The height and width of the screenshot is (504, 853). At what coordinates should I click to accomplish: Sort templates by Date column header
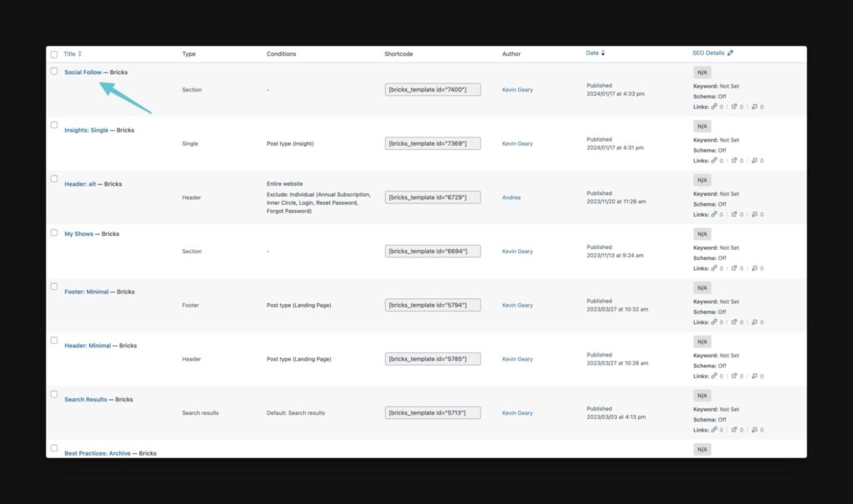(x=592, y=52)
